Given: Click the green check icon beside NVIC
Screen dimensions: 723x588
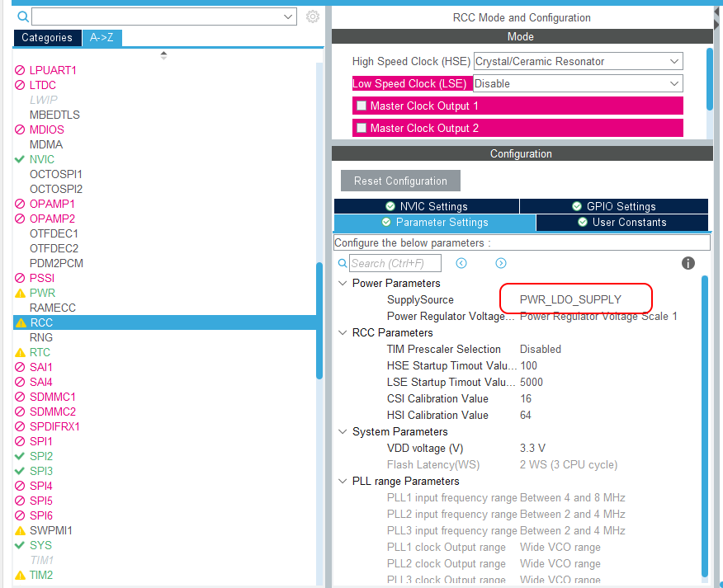Looking at the screenshot, I should [19, 159].
